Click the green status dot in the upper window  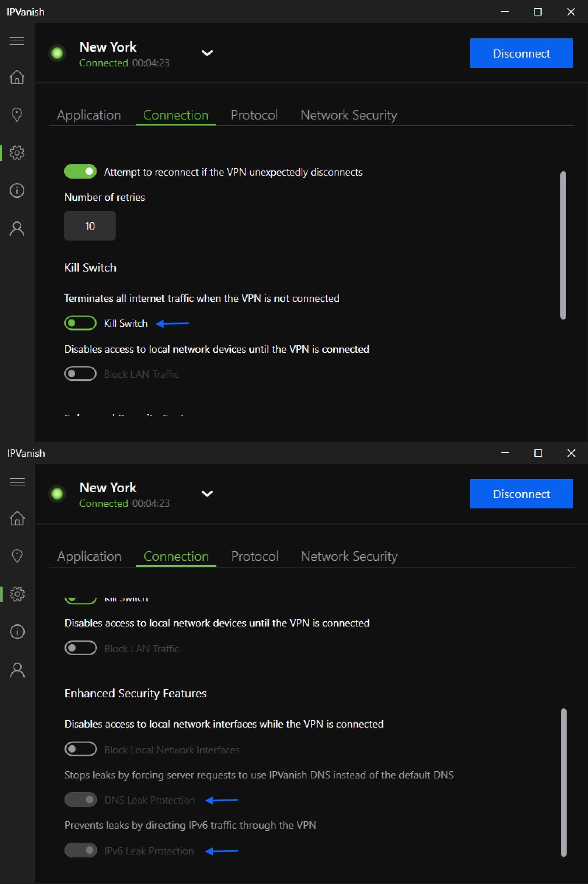click(x=57, y=53)
